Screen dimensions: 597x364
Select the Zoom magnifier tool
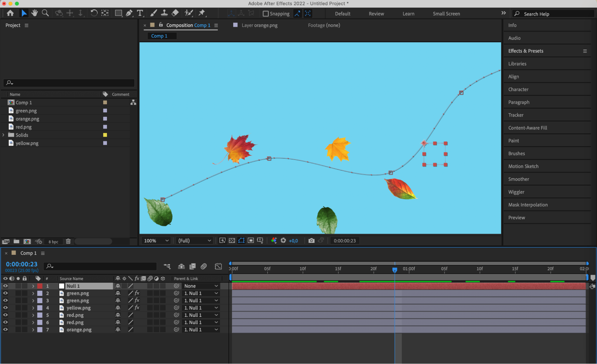tap(45, 13)
